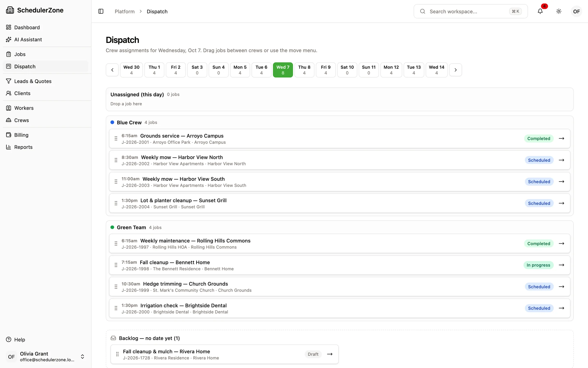Screen dimensions: 588x368
Task: Grab drag handle of Rolling Hills Commons job
Action: (116, 243)
